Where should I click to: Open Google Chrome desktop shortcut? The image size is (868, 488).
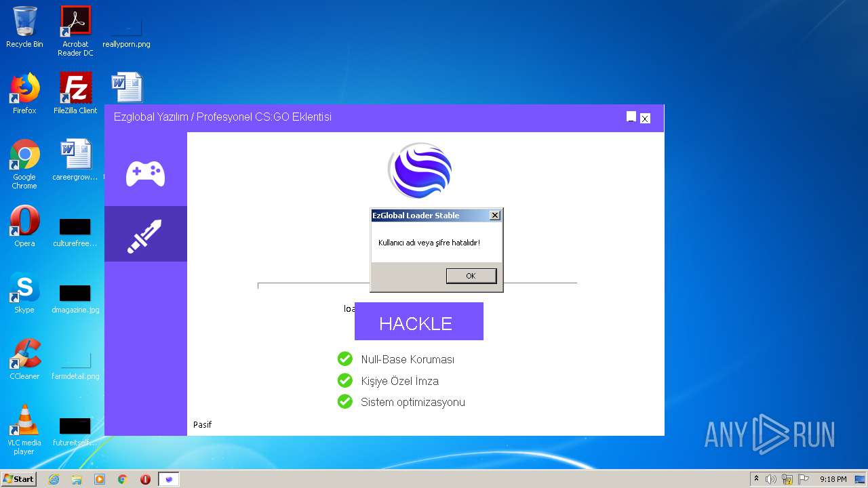(24, 164)
